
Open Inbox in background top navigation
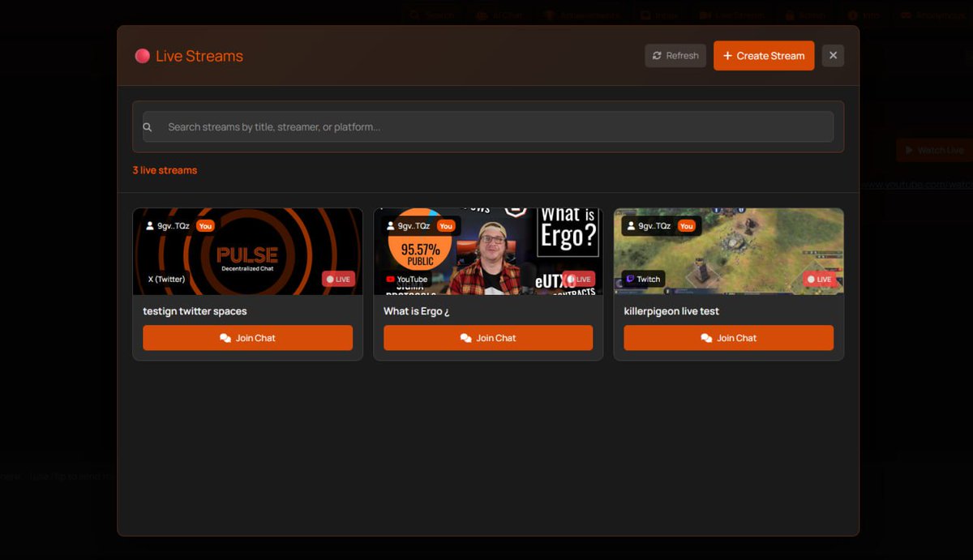tap(660, 15)
